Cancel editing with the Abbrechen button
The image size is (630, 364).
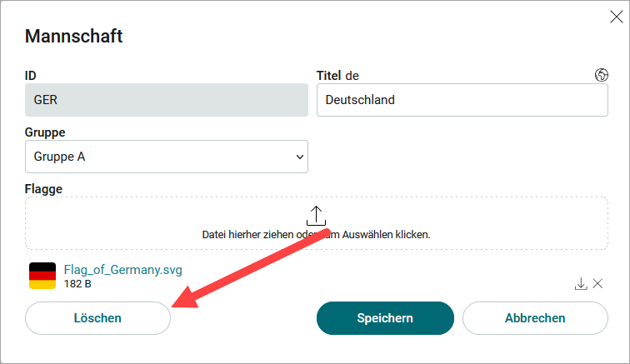535,318
